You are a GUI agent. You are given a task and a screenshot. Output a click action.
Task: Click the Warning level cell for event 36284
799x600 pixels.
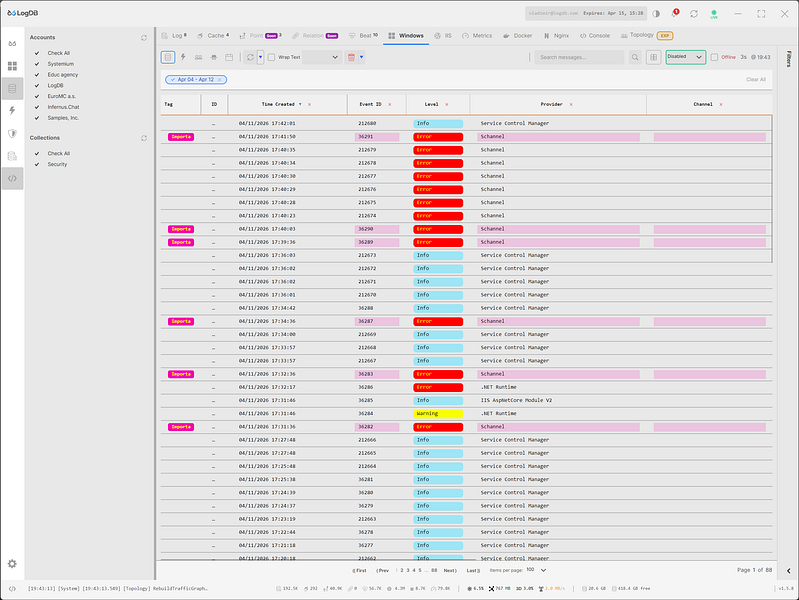[x=438, y=414]
